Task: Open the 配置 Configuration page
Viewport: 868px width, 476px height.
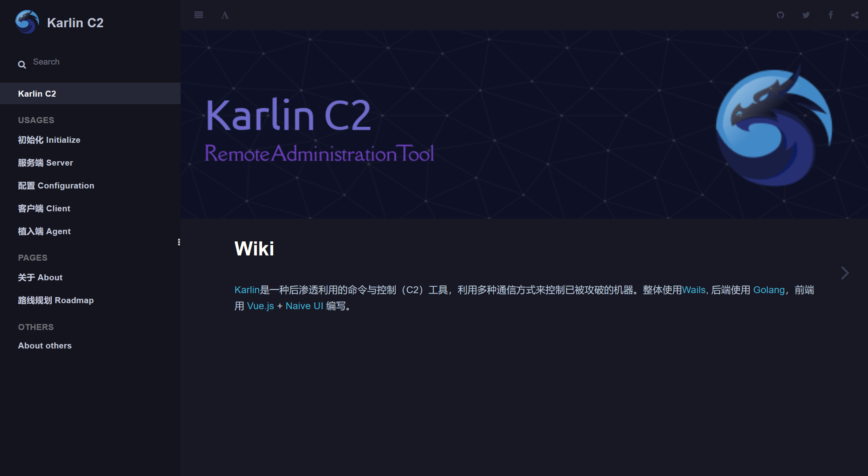Action: coord(56,186)
